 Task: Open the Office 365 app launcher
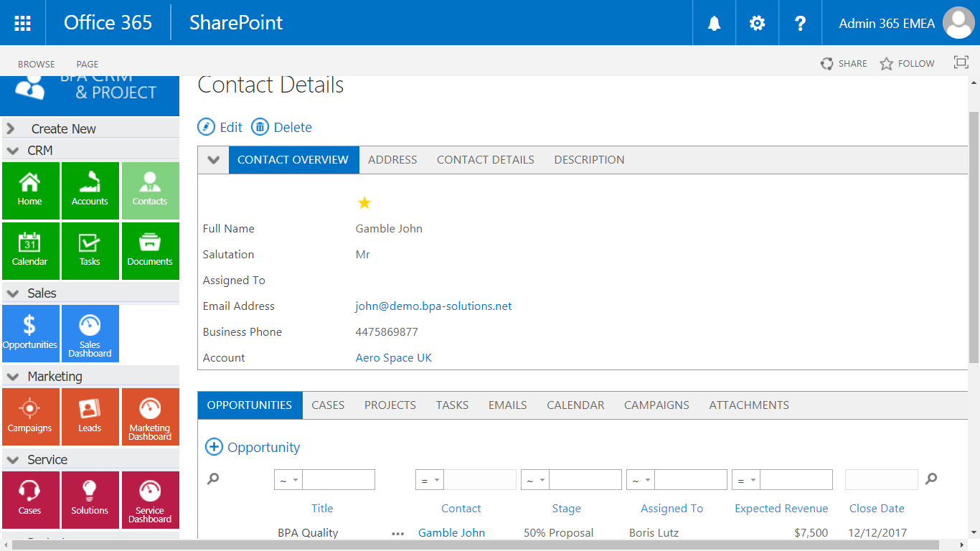coord(22,23)
